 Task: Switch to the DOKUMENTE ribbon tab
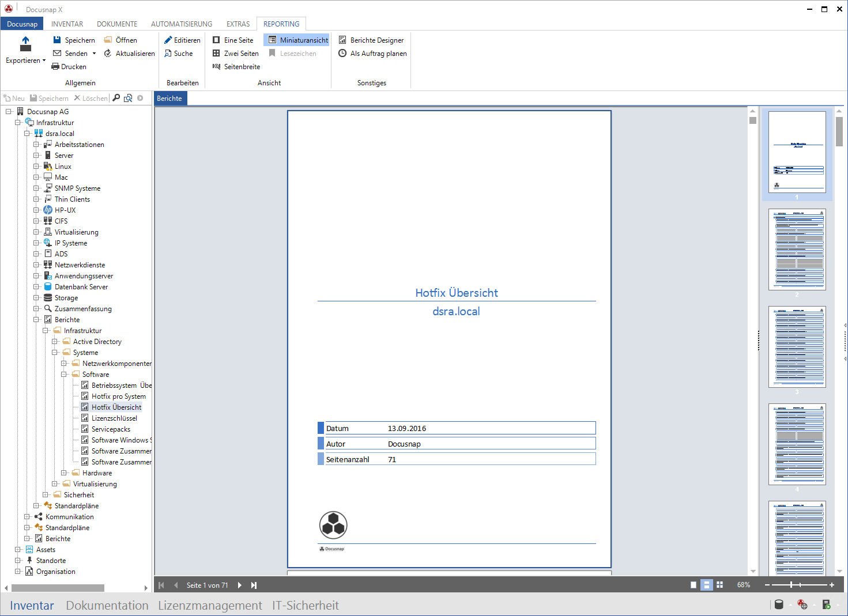pyautogui.click(x=117, y=24)
